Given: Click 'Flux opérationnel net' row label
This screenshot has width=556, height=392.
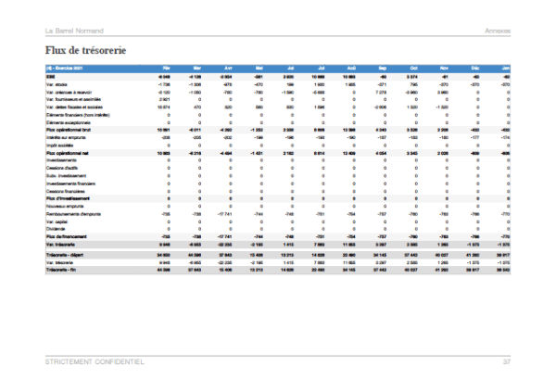Looking at the screenshot, I should click(x=68, y=153).
